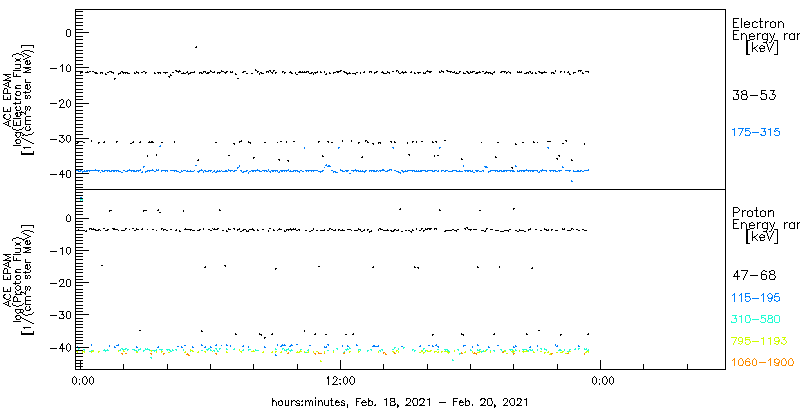This screenshot has height=410, width=800.
Task: Select the electron energy label 38-53
Action: coord(754,95)
